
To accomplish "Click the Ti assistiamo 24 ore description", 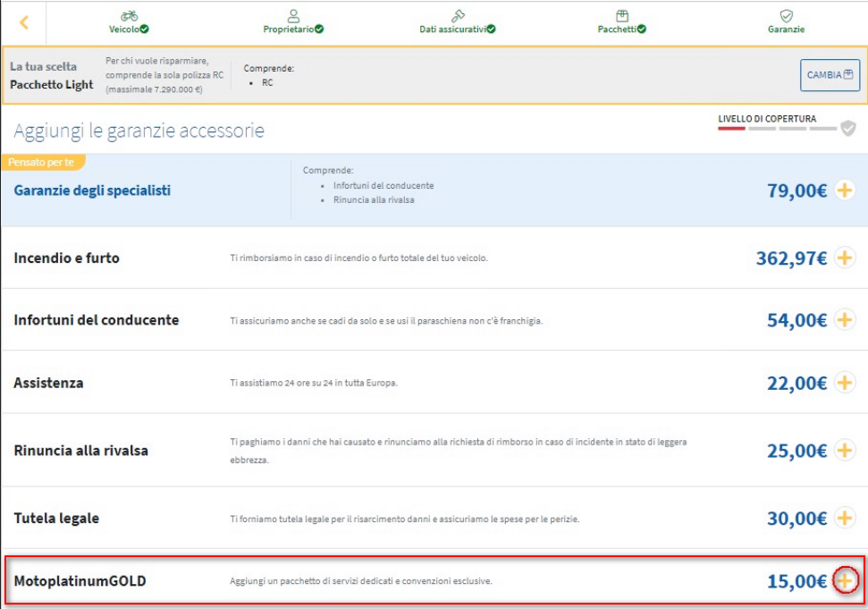I will (314, 383).
